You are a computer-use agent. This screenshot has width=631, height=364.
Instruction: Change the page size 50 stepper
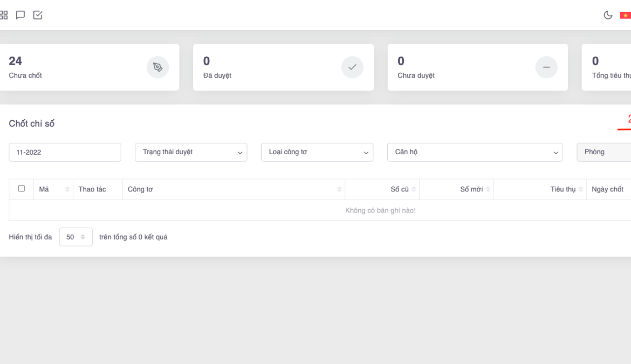(x=76, y=237)
